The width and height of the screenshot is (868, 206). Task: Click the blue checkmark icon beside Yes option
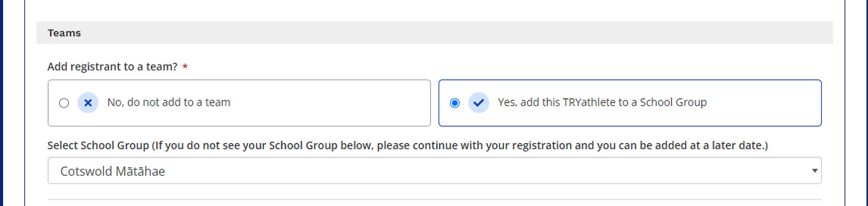[478, 103]
